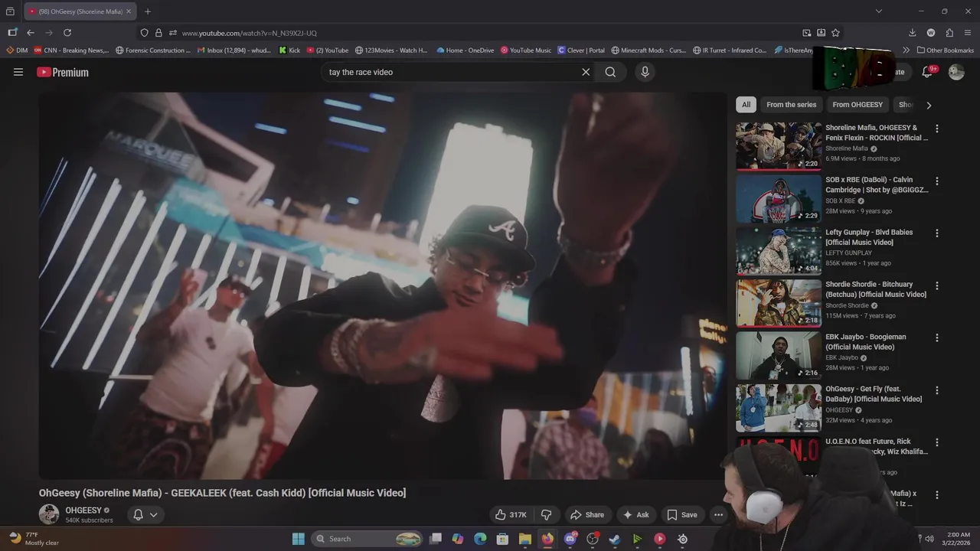The height and width of the screenshot is (551, 980).
Task: Open CNN Breaking News bookmark
Action: (71, 51)
